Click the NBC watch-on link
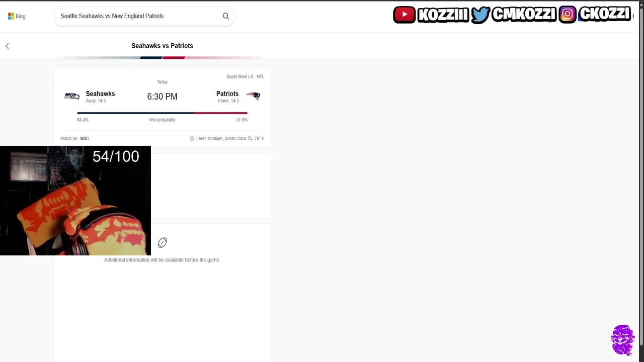 pyautogui.click(x=85, y=138)
